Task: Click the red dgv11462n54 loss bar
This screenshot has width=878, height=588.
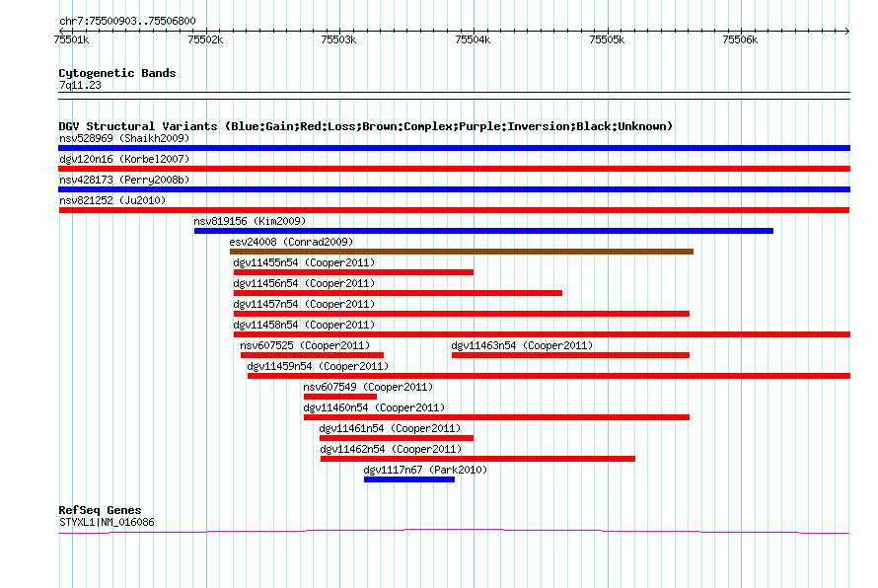Action: tap(477, 459)
